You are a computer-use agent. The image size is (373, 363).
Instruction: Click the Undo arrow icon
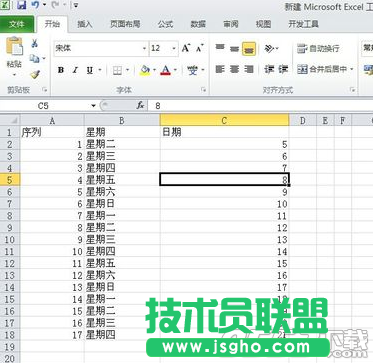coord(36,5)
